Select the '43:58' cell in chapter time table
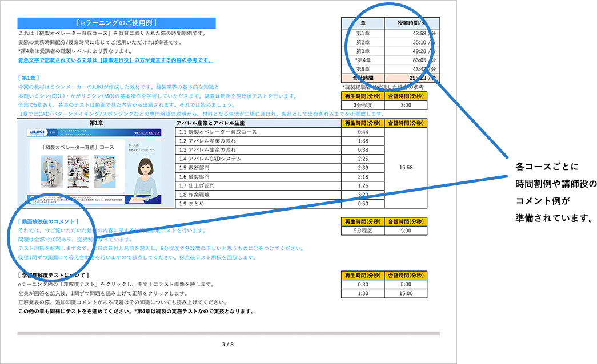The height and width of the screenshot is (364, 597). point(412,34)
